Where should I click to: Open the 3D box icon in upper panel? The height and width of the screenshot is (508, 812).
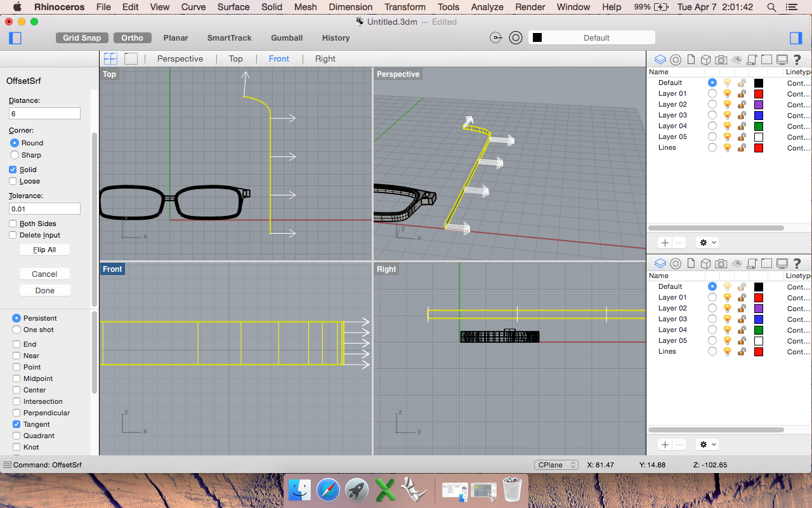click(705, 60)
